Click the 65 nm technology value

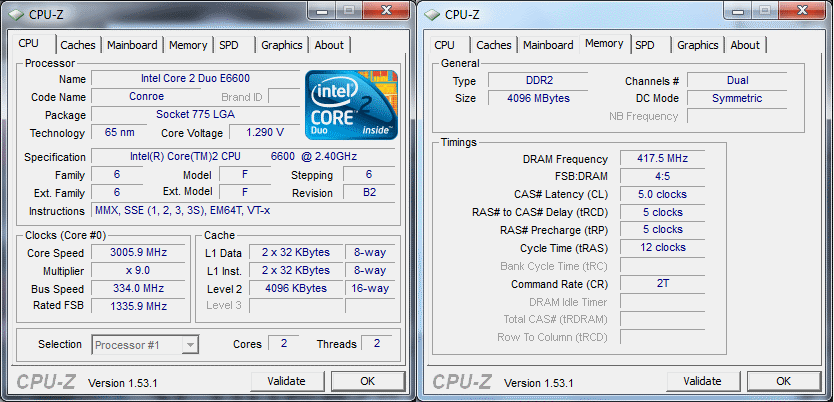coord(120,132)
